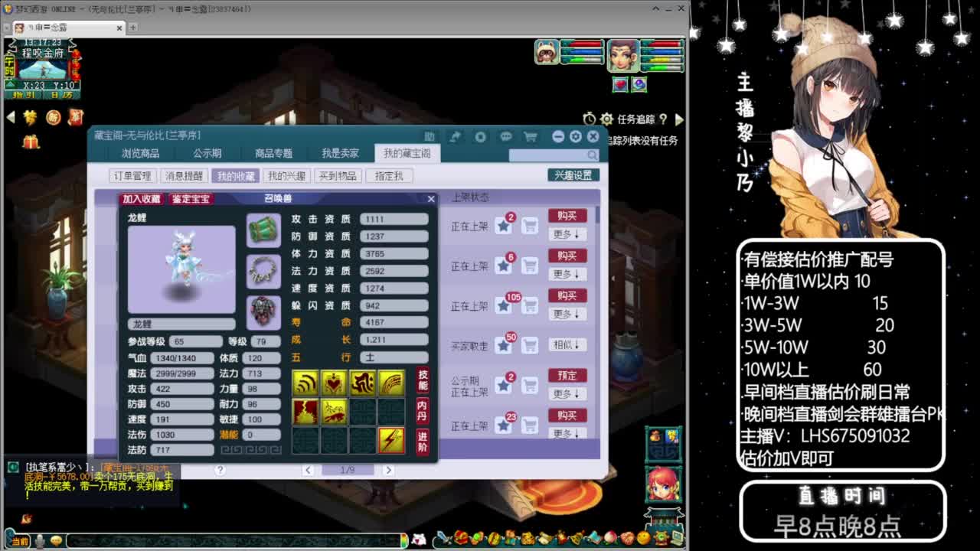
Task: Click the sound-wave skill icon
Action: (x=305, y=381)
